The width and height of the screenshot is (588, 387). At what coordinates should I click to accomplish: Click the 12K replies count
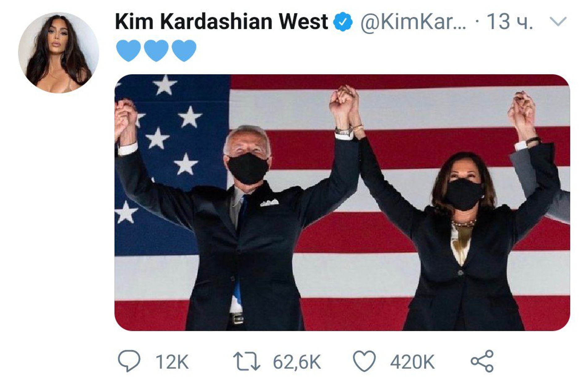coord(172,362)
